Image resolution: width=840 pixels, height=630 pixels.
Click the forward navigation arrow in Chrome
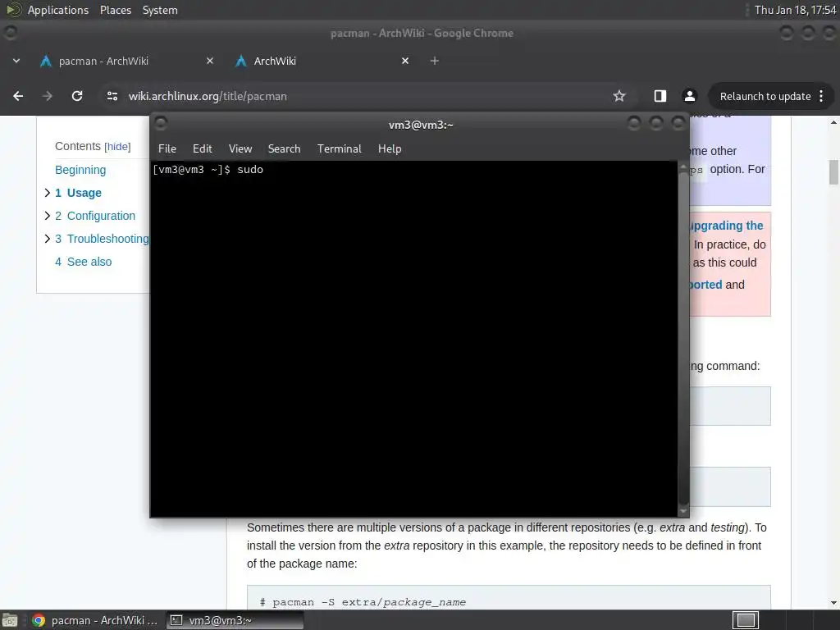click(48, 96)
